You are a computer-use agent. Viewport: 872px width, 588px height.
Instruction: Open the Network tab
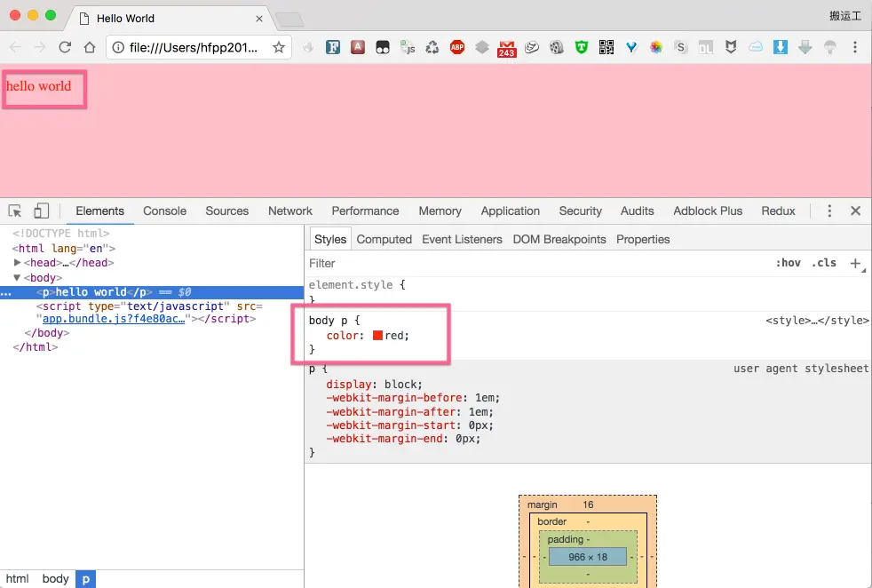pos(290,211)
